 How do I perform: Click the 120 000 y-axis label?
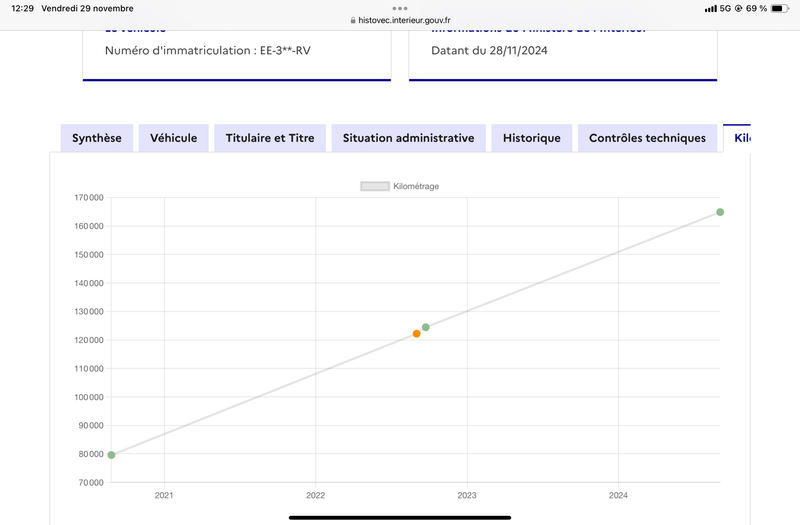tap(89, 340)
